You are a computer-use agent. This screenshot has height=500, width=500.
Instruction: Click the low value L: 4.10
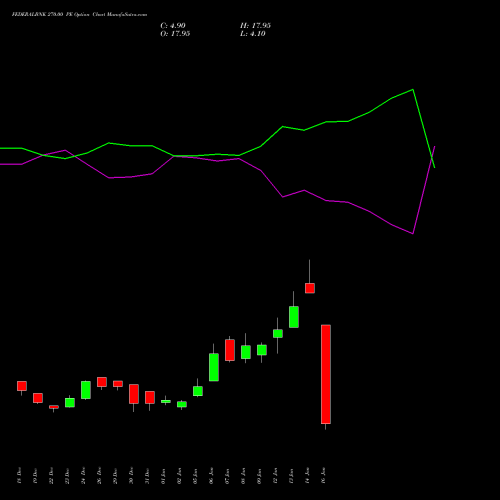pos(253,34)
